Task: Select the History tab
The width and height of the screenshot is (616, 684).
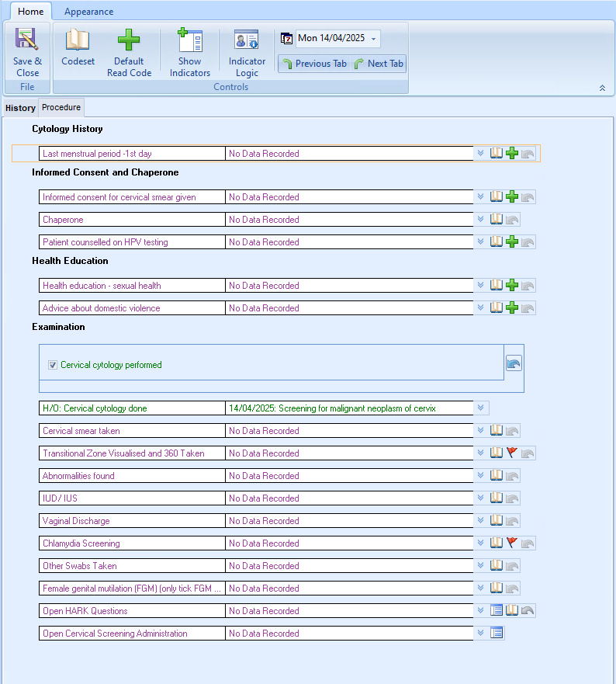Action: [x=20, y=108]
